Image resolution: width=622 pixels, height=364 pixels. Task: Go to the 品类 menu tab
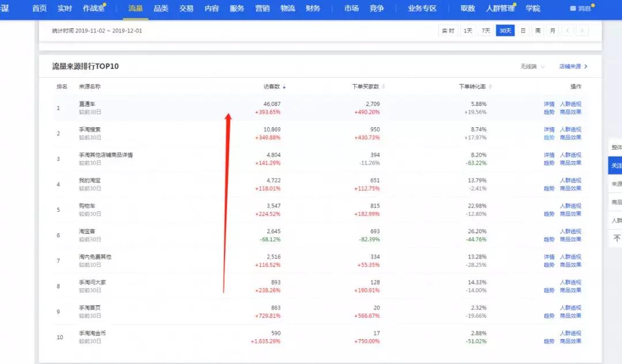(161, 9)
